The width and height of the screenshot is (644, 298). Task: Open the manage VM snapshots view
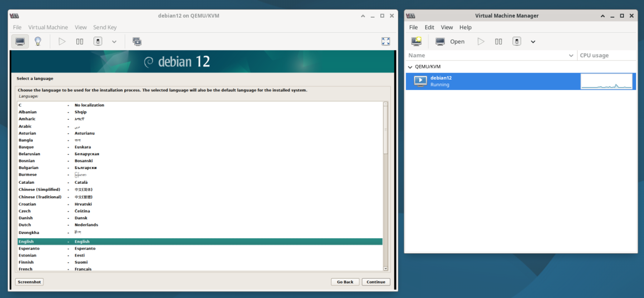(x=137, y=41)
